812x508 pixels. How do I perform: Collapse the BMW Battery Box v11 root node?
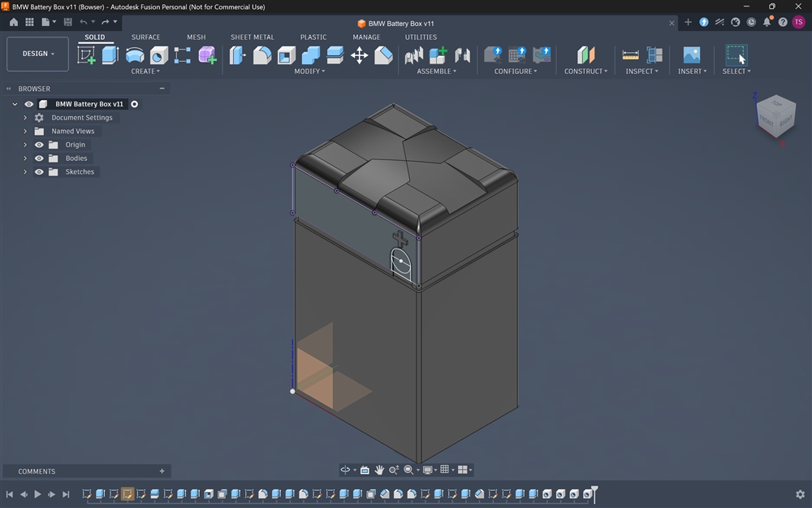tap(15, 104)
